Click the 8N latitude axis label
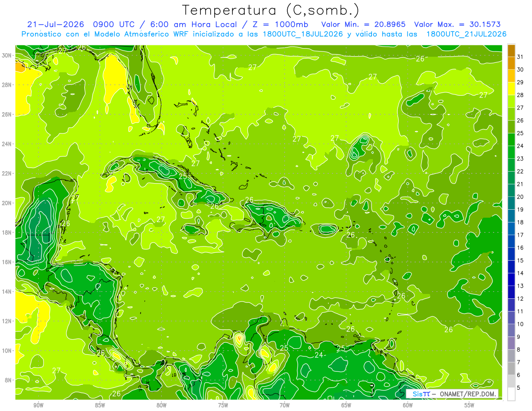This screenshot has width=532, height=411. click(8, 380)
